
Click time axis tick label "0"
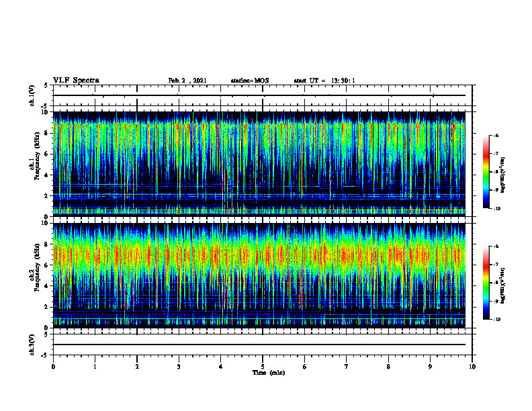point(53,367)
